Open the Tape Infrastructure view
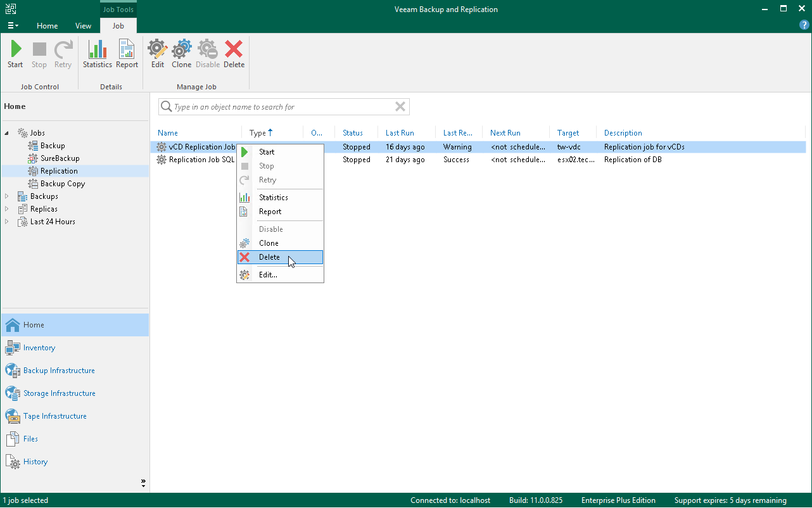This screenshot has width=812, height=508. 54,416
